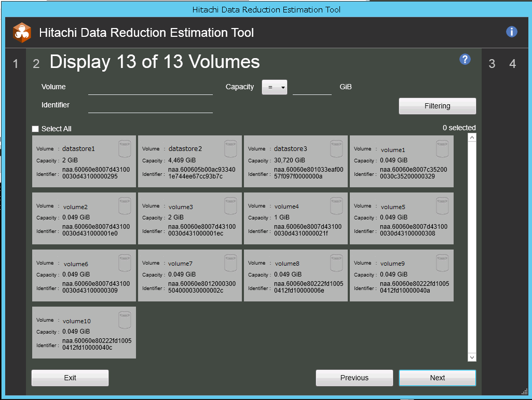The image size is (532, 400).
Task: Click cylinder icon on volume7 card
Action: coord(231,263)
